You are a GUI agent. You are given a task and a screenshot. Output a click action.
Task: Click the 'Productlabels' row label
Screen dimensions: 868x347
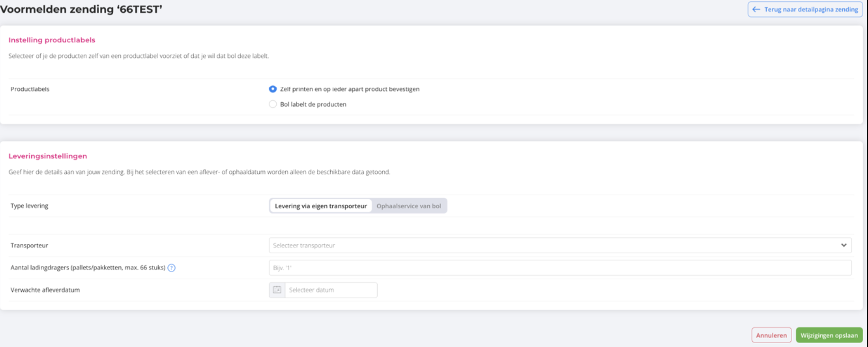[x=30, y=89]
